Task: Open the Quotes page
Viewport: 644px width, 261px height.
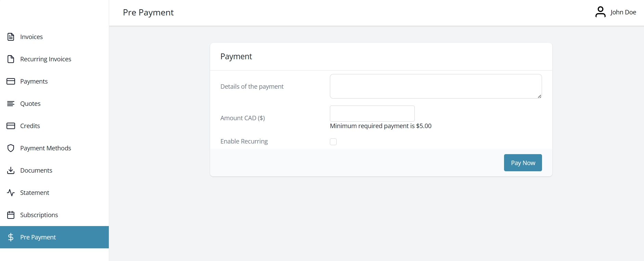Action: point(30,103)
